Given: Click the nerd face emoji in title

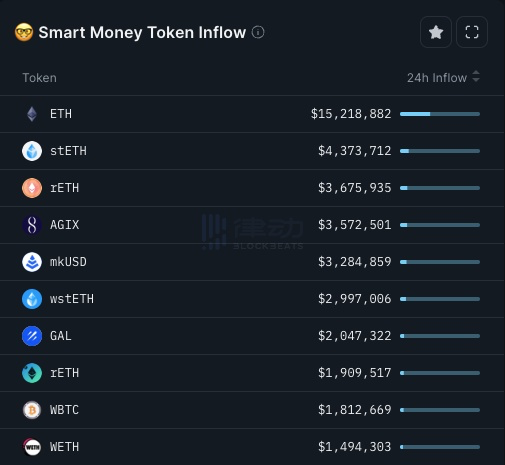Looking at the screenshot, I should point(24,32).
